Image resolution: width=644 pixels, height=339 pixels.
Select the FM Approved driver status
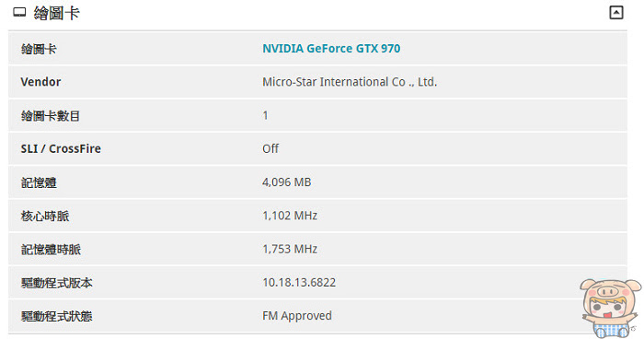(297, 316)
